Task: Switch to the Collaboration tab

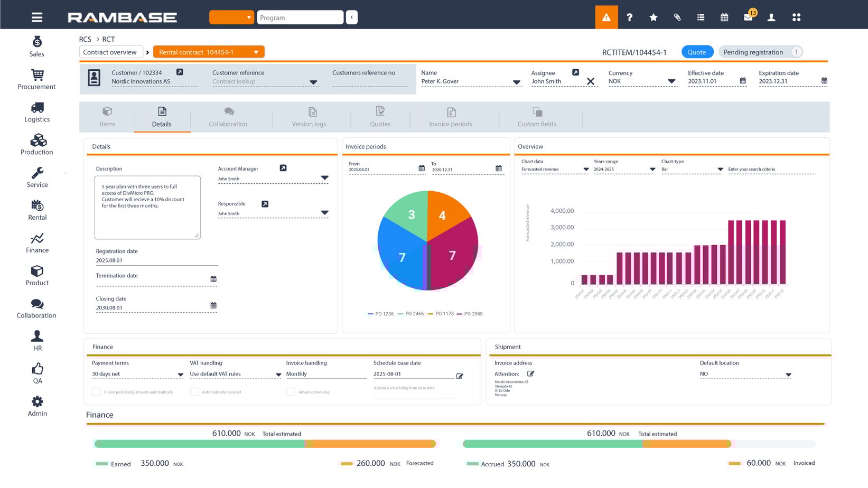Action: (x=228, y=117)
